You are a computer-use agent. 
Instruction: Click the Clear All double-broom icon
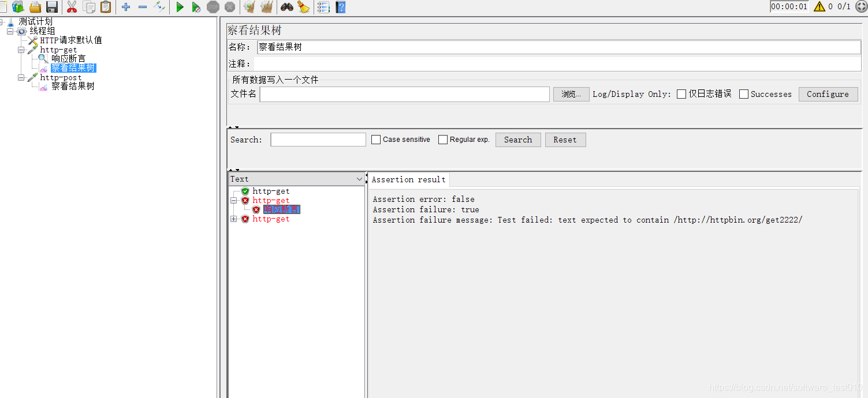coord(266,7)
